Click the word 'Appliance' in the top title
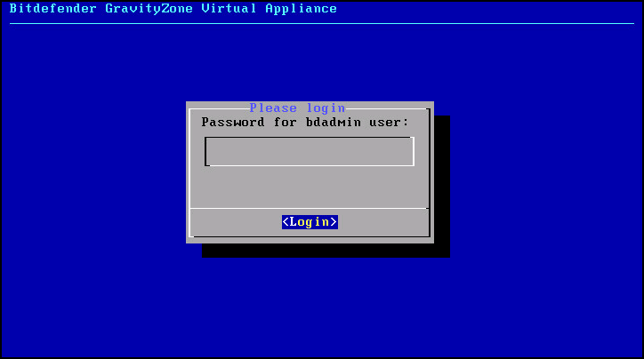644x359 pixels. tap(301, 9)
